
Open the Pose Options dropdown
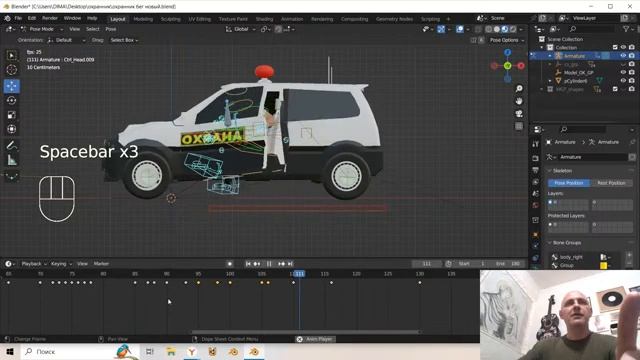507,40
